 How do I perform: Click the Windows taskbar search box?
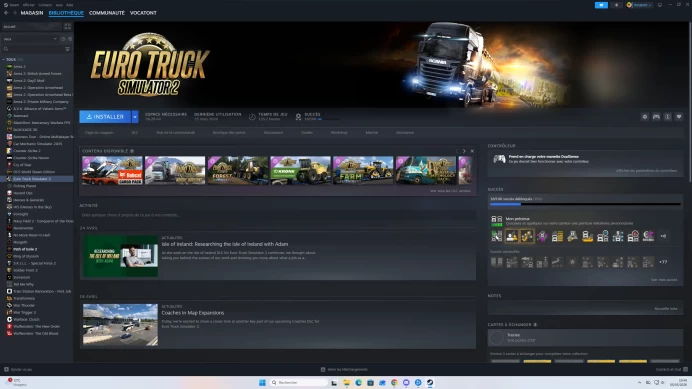(x=298, y=382)
